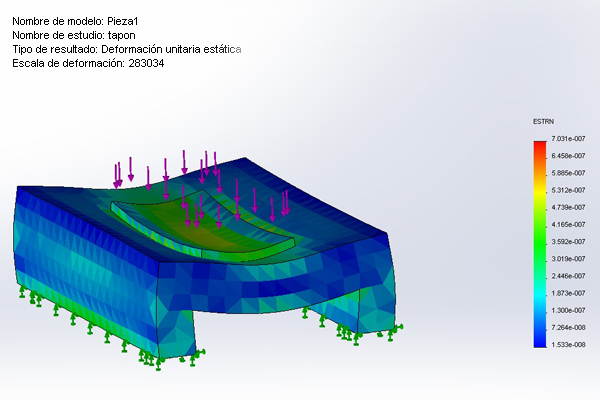This screenshot has width=600, height=400.
Task: Click the green fixture symbol at far left base
Action: (x=22, y=290)
